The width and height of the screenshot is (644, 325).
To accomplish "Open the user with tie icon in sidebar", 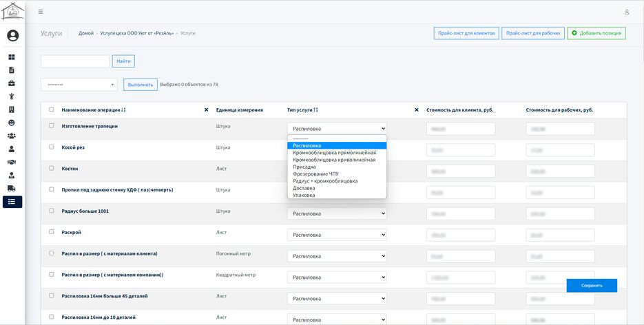I will 12,175.
